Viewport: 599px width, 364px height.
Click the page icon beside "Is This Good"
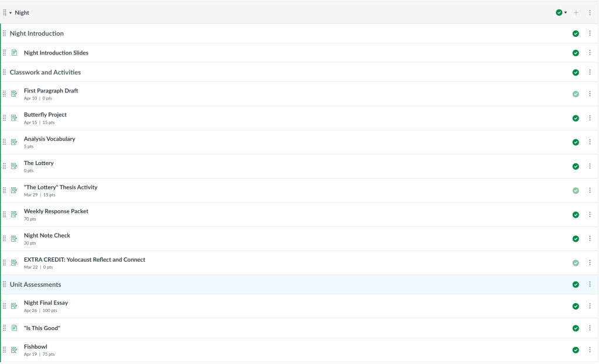point(15,328)
